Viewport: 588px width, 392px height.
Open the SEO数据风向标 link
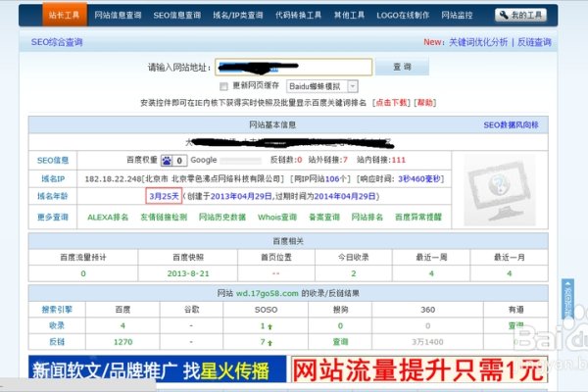(511, 124)
